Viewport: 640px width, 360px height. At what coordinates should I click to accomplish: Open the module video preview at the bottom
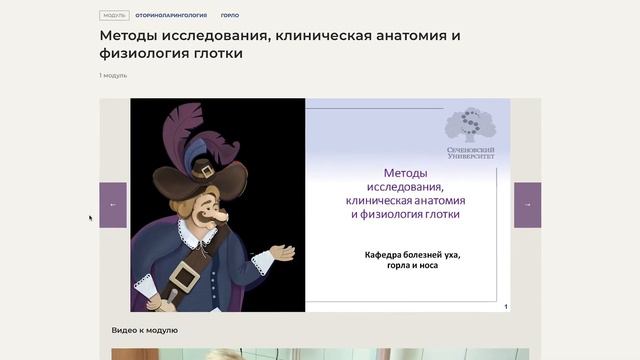coord(320,354)
